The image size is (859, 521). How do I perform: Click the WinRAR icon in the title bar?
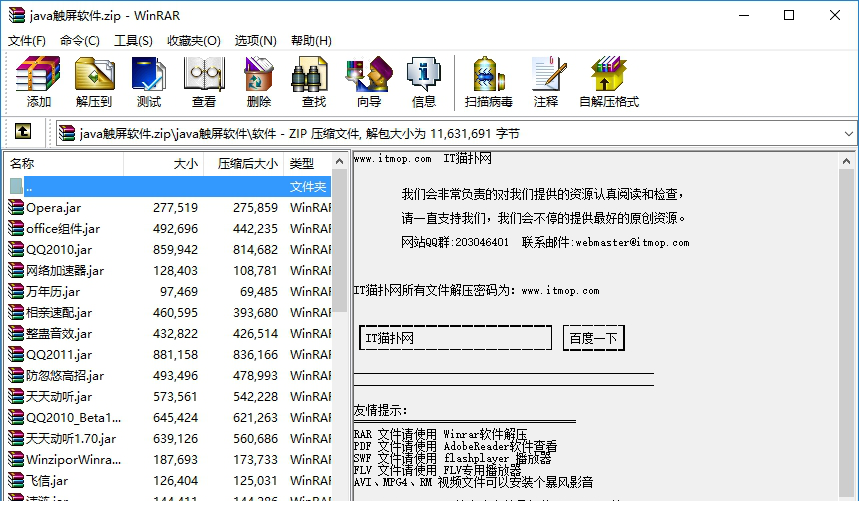[16, 15]
